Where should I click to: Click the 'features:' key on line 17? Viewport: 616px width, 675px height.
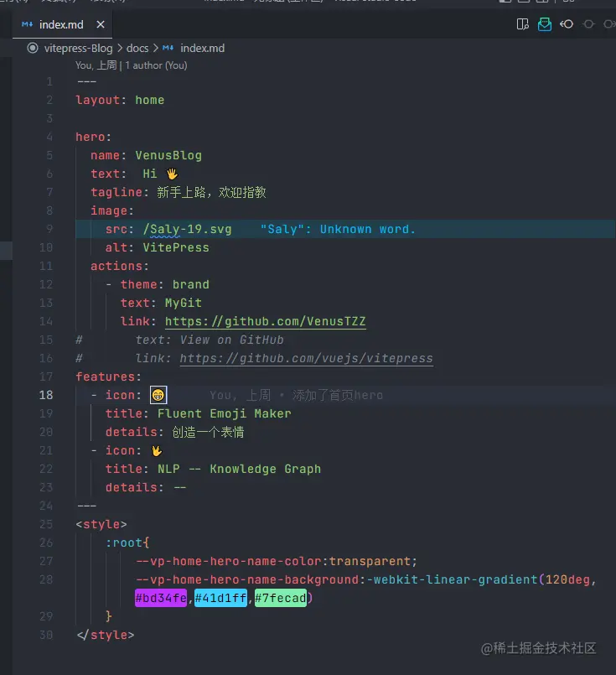click(x=108, y=376)
